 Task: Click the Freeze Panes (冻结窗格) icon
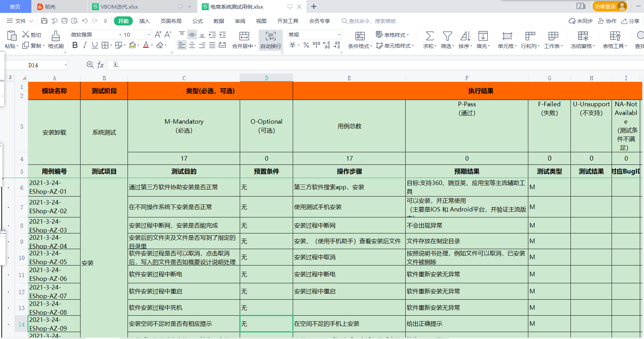click(583, 36)
